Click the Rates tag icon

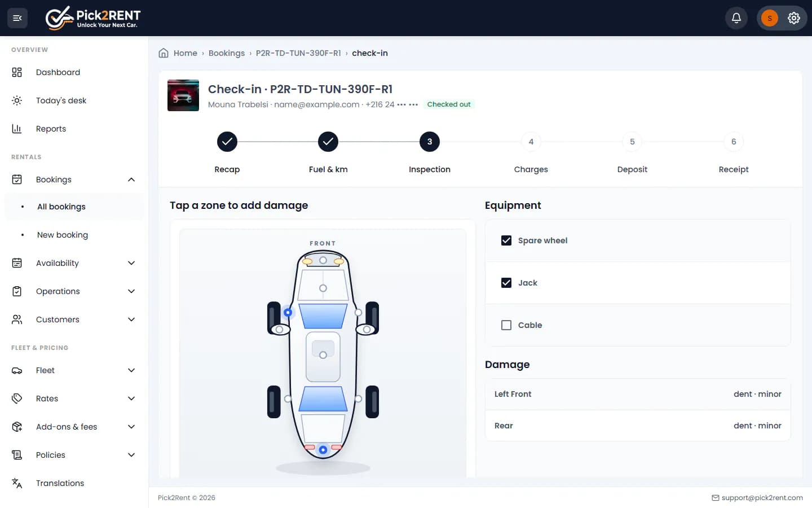(17, 398)
